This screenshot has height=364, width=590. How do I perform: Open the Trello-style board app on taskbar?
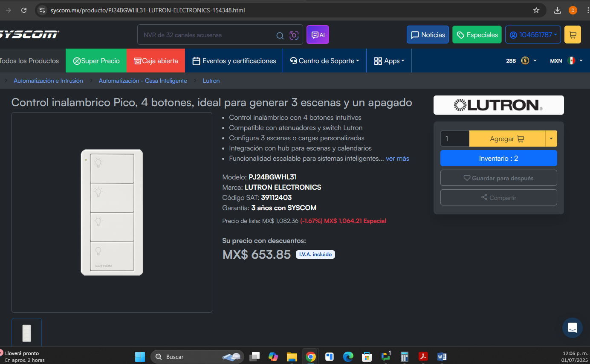[330, 357]
